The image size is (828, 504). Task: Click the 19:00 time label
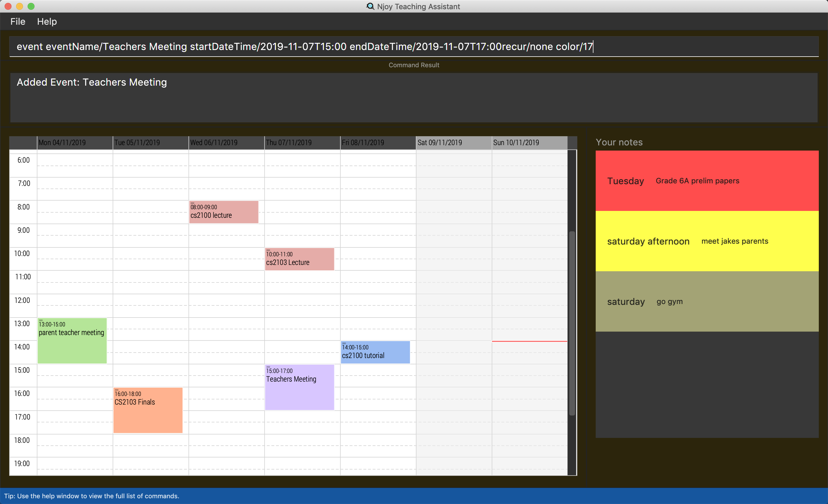tap(22, 464)
